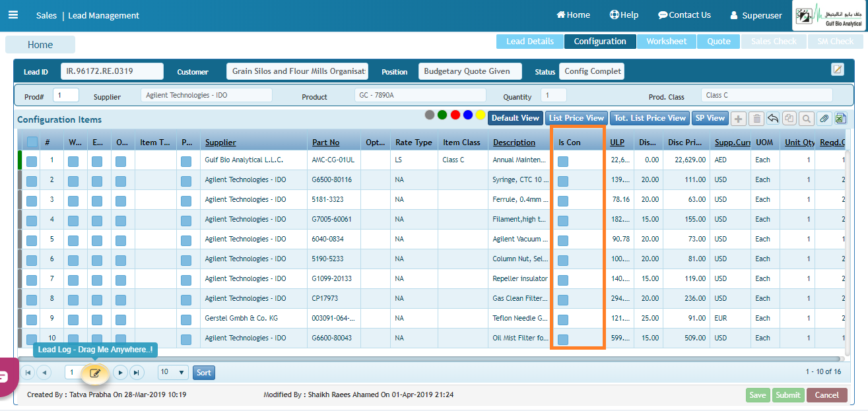
Task: Click the Customer field showing Grain Silos
Action: click(x=297, y=71)
